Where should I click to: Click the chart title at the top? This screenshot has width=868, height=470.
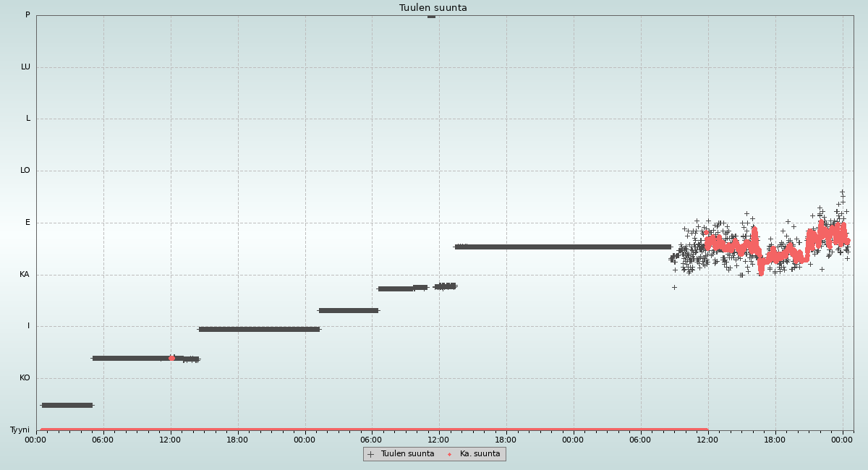(x=433, y=8)
